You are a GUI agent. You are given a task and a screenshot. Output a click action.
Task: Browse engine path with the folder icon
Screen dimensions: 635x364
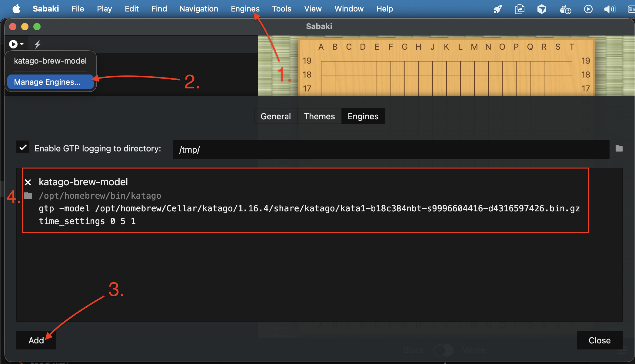click(x=28, y=196)
